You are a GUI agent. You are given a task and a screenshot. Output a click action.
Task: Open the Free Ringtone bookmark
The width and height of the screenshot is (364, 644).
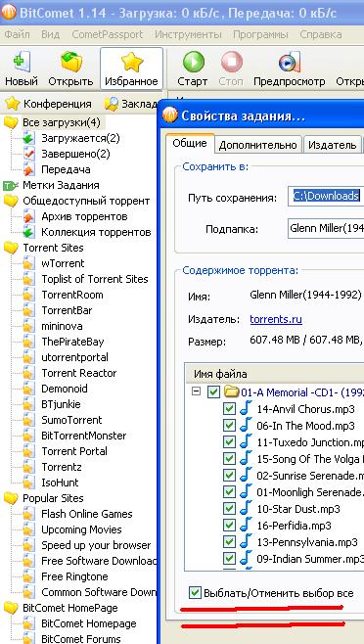(74, 576)
